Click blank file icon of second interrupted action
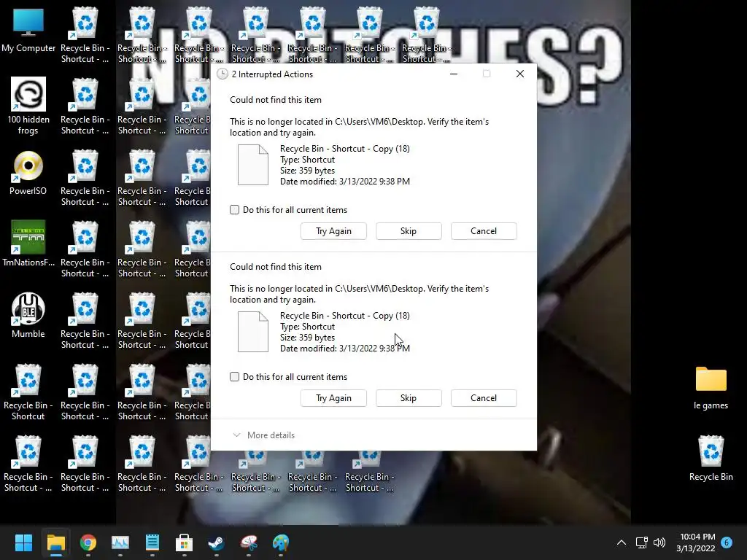The image size is (747, 560). click(x=253, y=332)
